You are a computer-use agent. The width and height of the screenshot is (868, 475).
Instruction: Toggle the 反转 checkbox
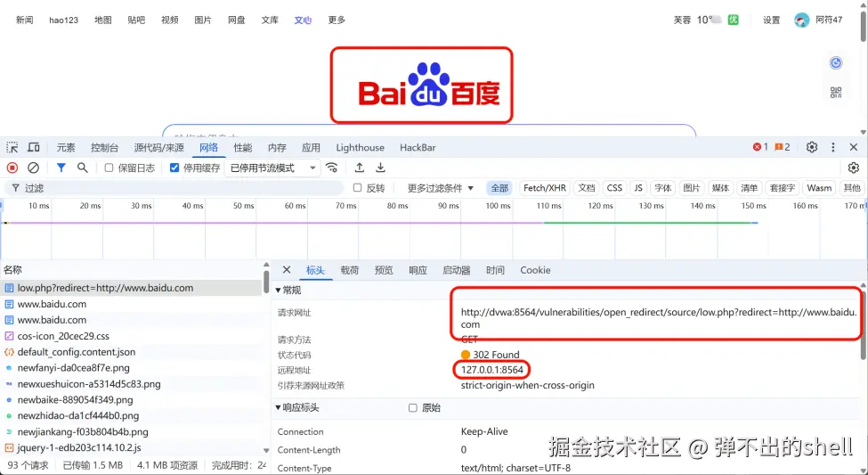[x=358, y=188]
